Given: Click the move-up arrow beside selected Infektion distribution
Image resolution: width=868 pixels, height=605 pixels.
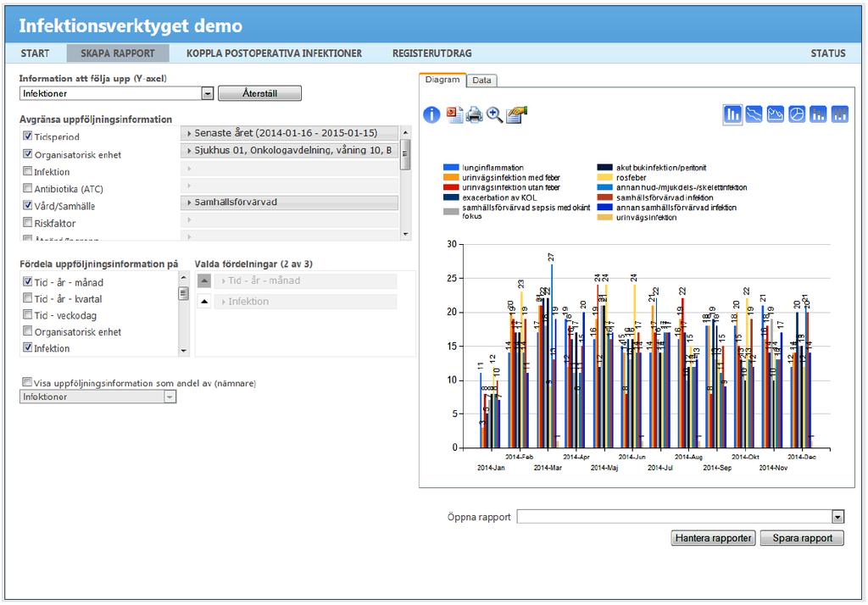Looking at the screenshot, I should coord(204,302).
